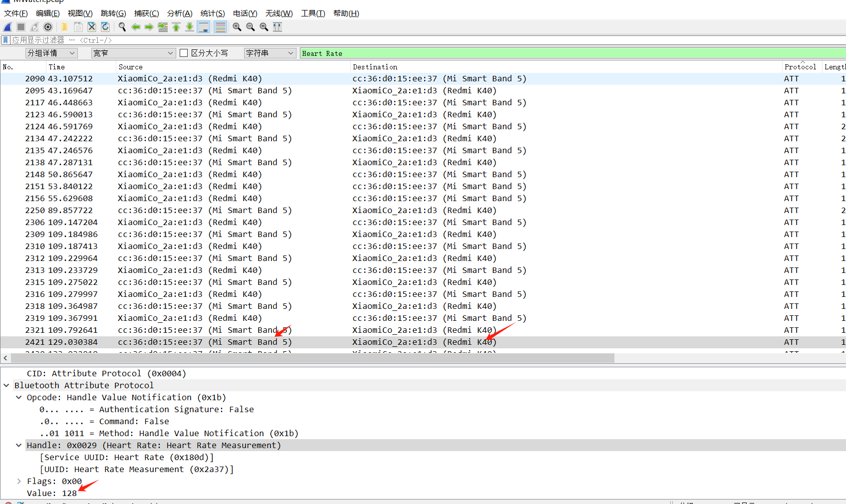
Task: Open the 跳转(G) menu
Action: pyautogui.click(x=113, y=13)
